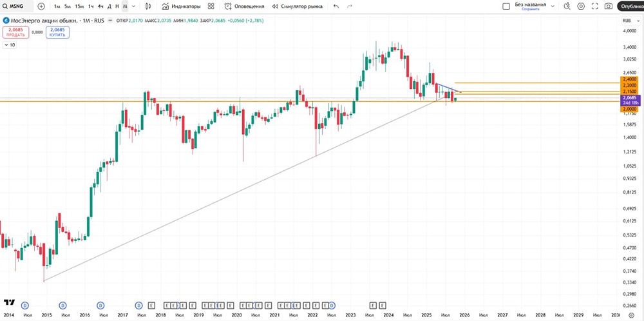Start the Симулятор рынка replay
Image resolution: width=644 pixels, height=321 pixels.
(298, 6)
